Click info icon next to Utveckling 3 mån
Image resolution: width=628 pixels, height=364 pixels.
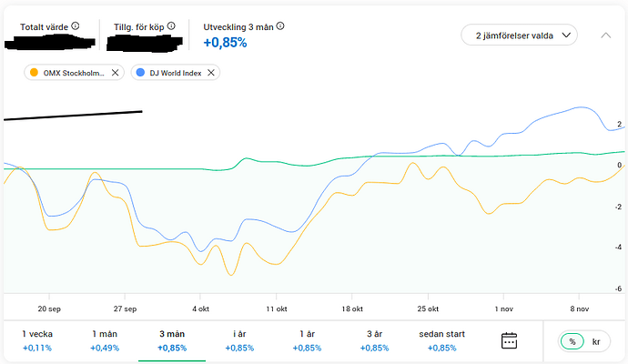[x=280, y=26]
